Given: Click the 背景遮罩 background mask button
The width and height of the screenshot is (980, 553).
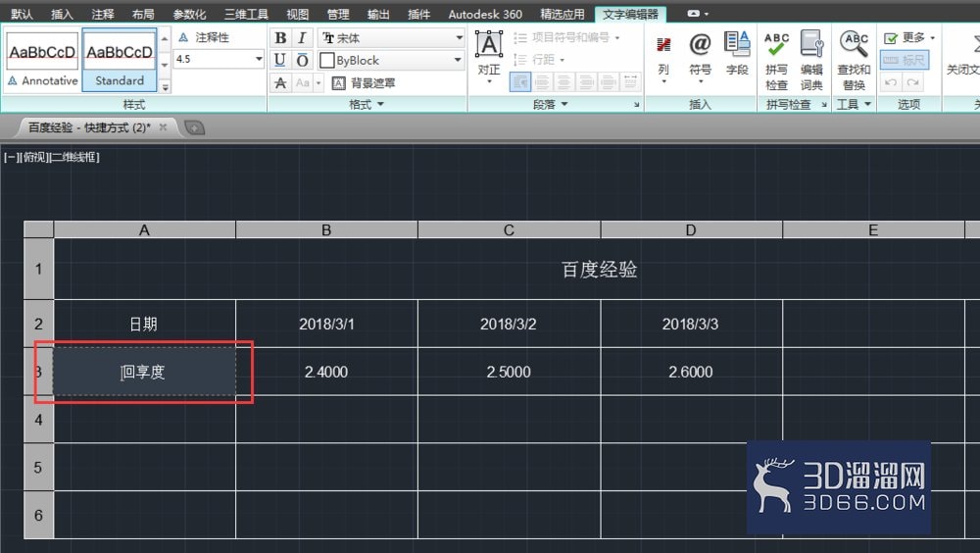Looking at the screenshot, I should click(x=365, y=82).
